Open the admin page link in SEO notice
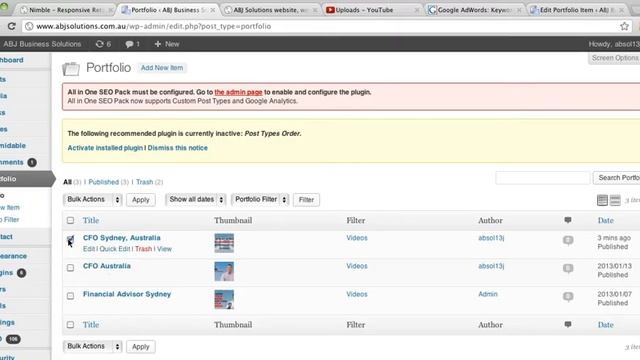Screen dimensions: 640x360 (x=238, y=92)
